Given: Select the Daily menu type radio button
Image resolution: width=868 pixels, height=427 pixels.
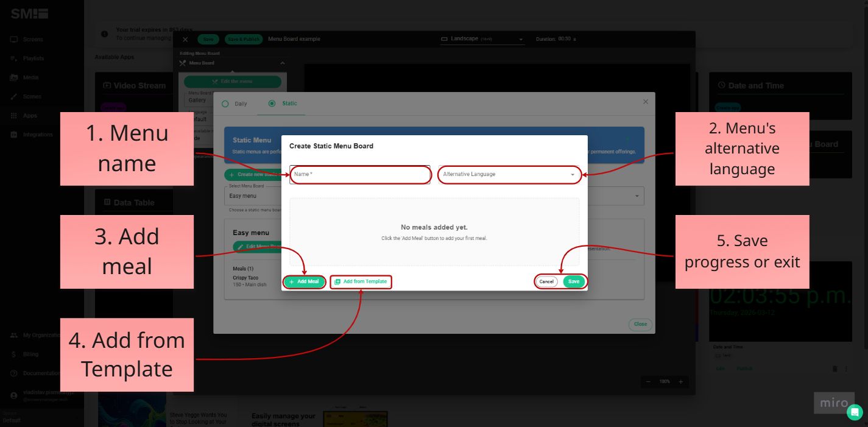Looking at the screenshot, I should [x=225, y=104].
